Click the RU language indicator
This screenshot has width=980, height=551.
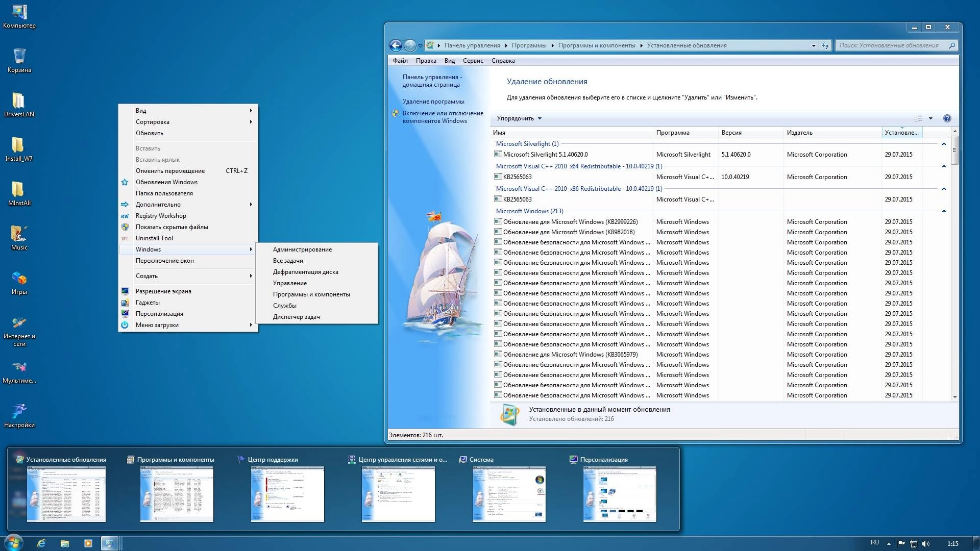(875, 542)
